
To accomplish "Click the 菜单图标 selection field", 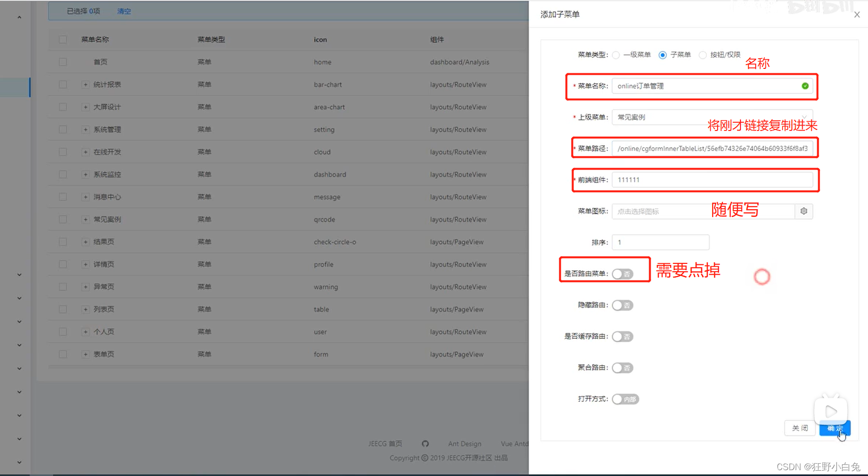I will click(703, 211).
